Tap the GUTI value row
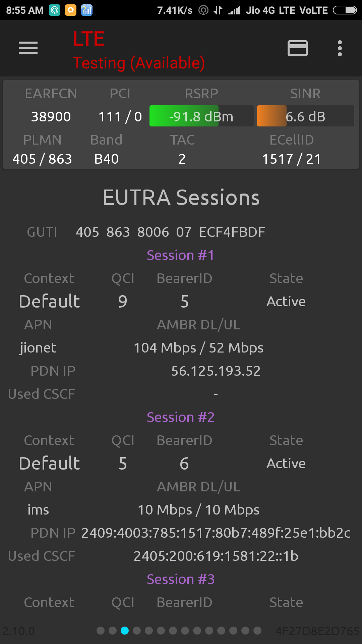The height and width of the screenshot is (644, 362). point(170,232)
